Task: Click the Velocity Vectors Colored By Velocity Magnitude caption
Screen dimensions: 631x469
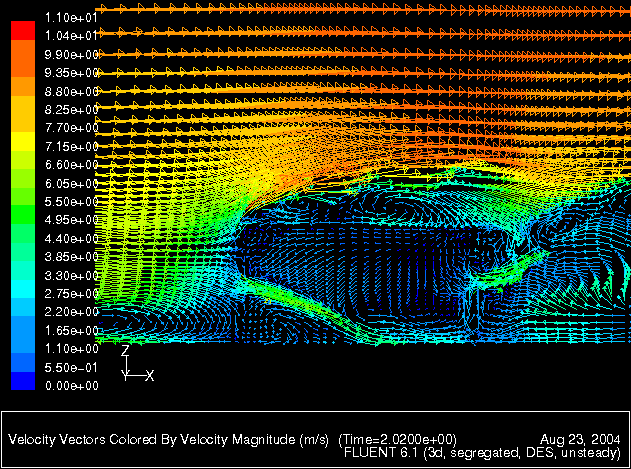Action: coord(169,439)
